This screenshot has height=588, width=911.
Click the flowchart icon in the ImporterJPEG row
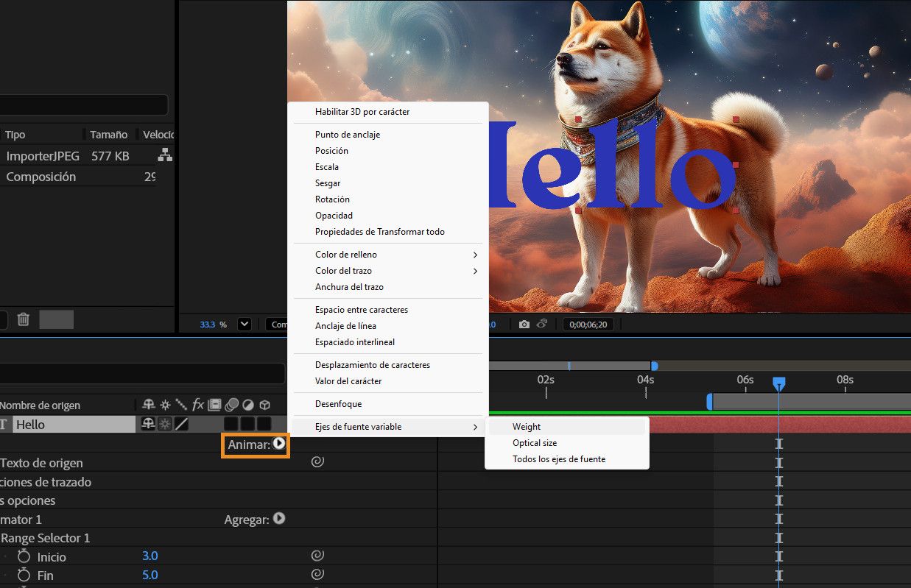[165, 155]
